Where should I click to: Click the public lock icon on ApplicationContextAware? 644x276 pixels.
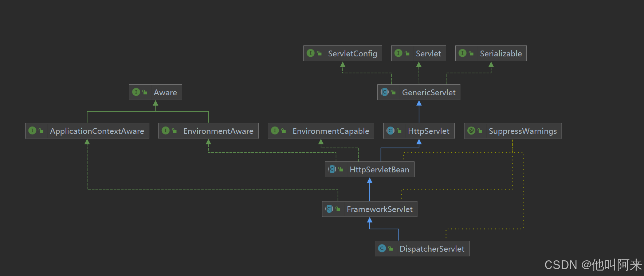(x=41, y=131)
